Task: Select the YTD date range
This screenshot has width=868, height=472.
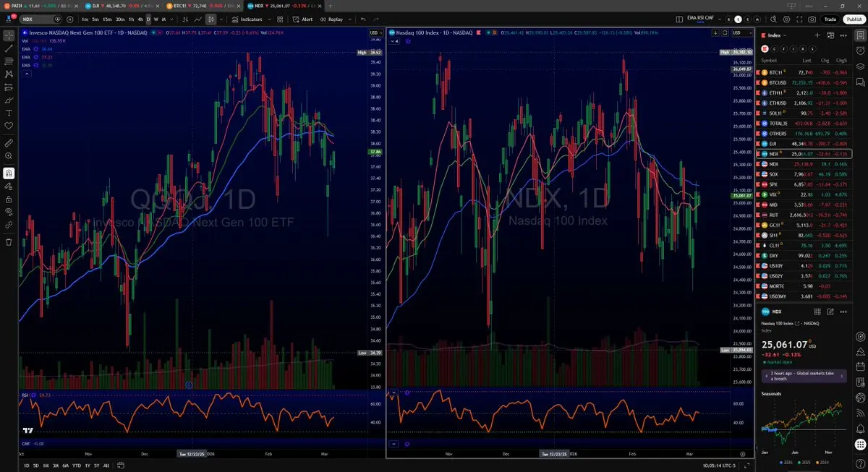Action: pyautogui.click(x=77, y=465)
